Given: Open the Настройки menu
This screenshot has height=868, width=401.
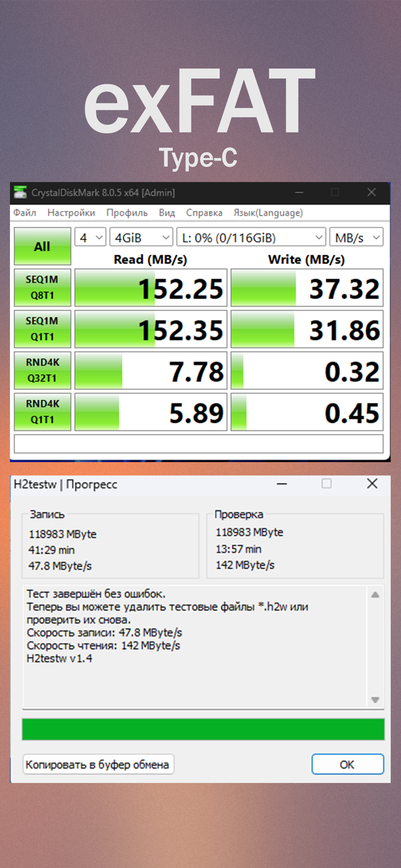Looking at the screenshot, I should point(71,213).
